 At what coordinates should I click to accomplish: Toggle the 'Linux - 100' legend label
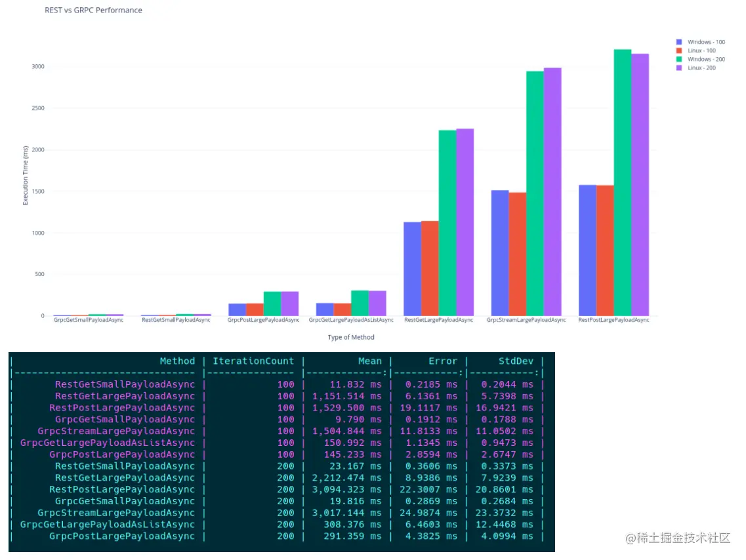pyautogui.click(x=701, y=50)
